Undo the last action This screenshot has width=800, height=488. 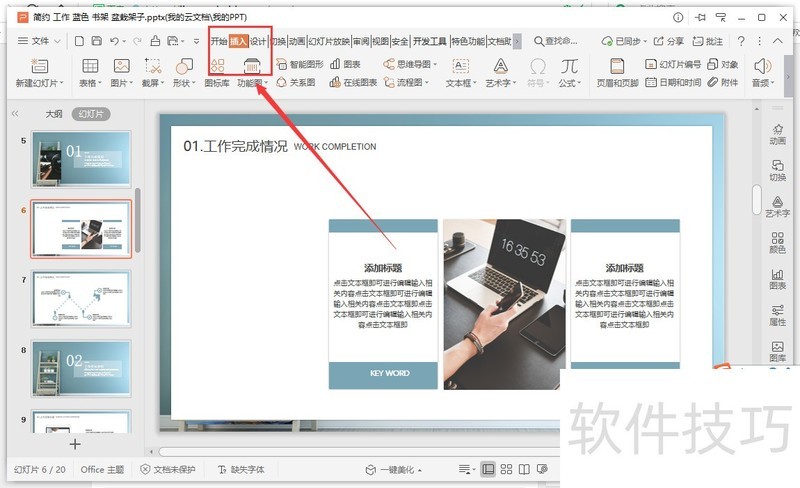pyautogui.click(x=114, y=41)
